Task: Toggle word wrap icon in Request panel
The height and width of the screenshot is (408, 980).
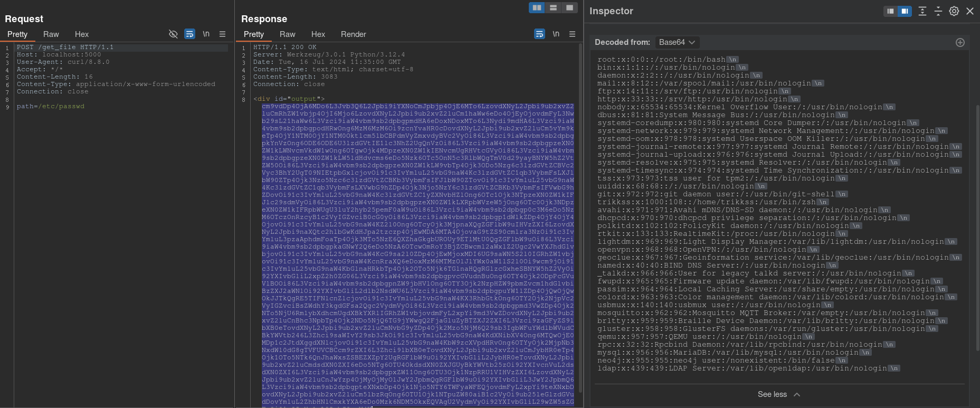Action: (x=189, y=34)
